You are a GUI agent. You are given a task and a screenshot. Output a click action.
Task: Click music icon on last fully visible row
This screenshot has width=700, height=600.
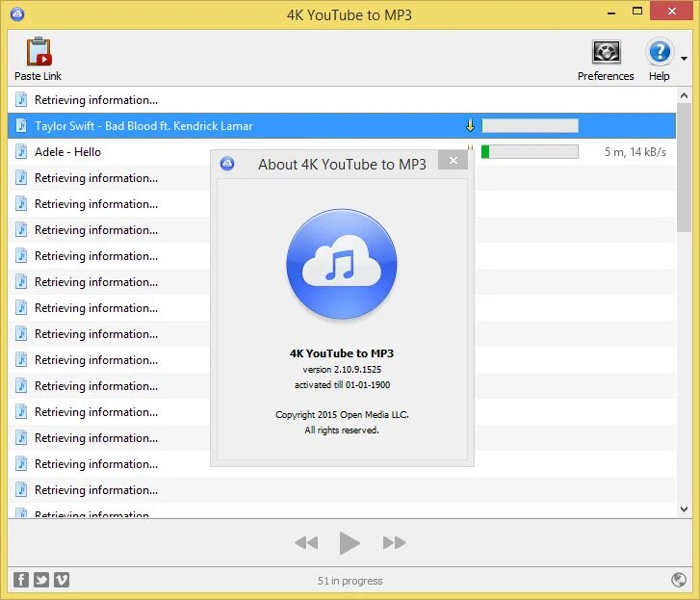pyautogui.click(x=21, y=490)
